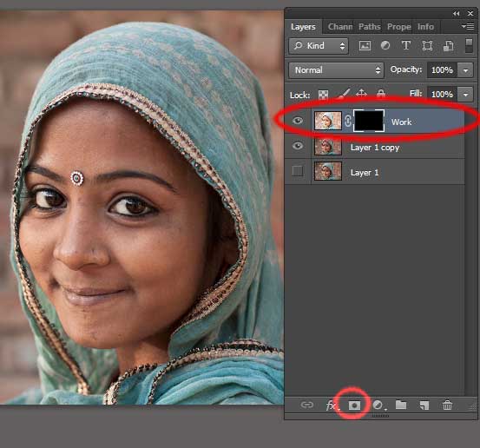Click the Fill 100% value field

[x=442, y=95]
